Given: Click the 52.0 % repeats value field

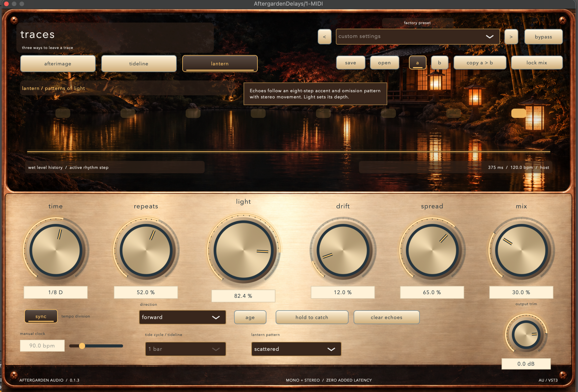Looking at the screenshot, I should (146, 292).
